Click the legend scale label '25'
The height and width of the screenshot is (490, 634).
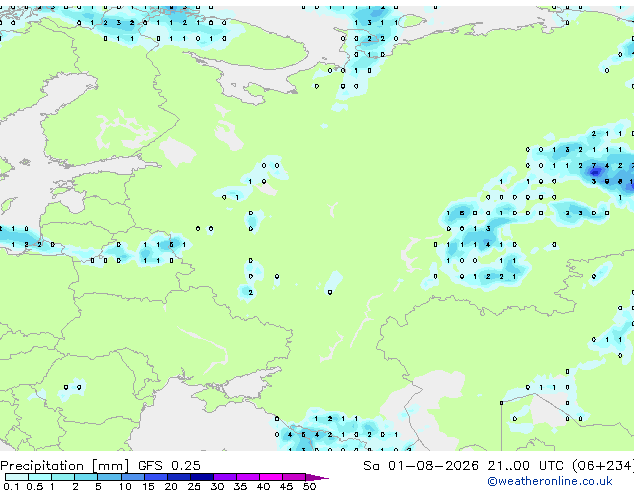(x=194, y=486)
